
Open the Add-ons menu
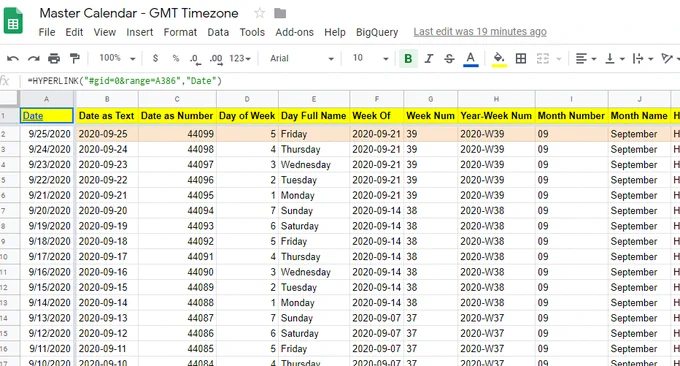pos(294,32)
